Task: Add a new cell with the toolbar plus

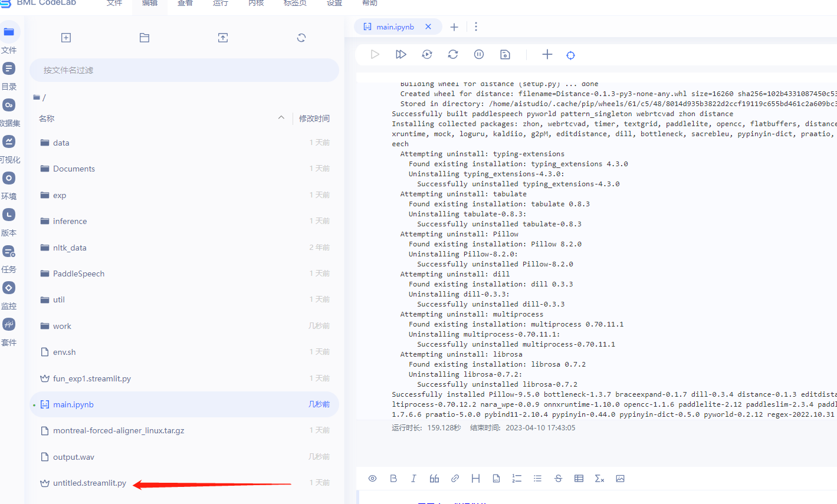Action: tap(547, 54)
